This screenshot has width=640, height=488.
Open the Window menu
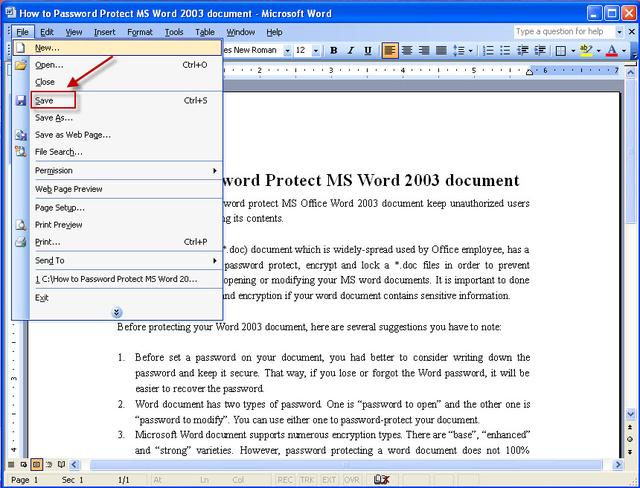[x=240, y=32]
